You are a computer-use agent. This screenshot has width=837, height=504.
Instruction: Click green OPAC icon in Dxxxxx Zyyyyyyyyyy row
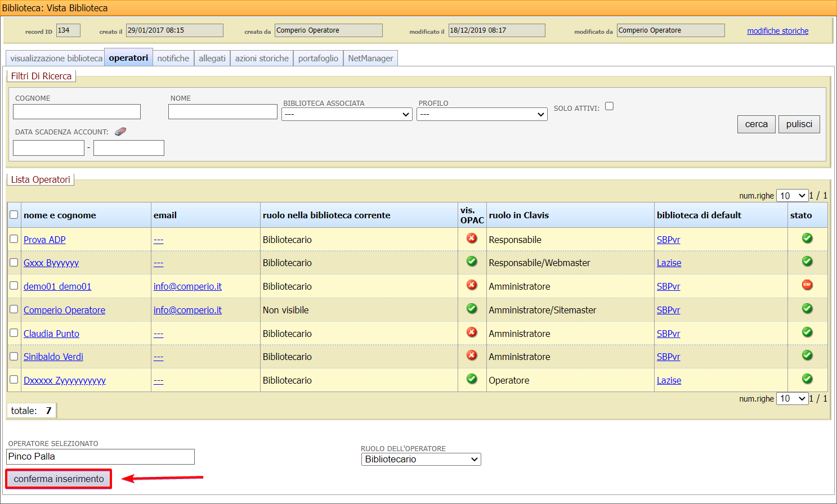(x=472, y=379)
